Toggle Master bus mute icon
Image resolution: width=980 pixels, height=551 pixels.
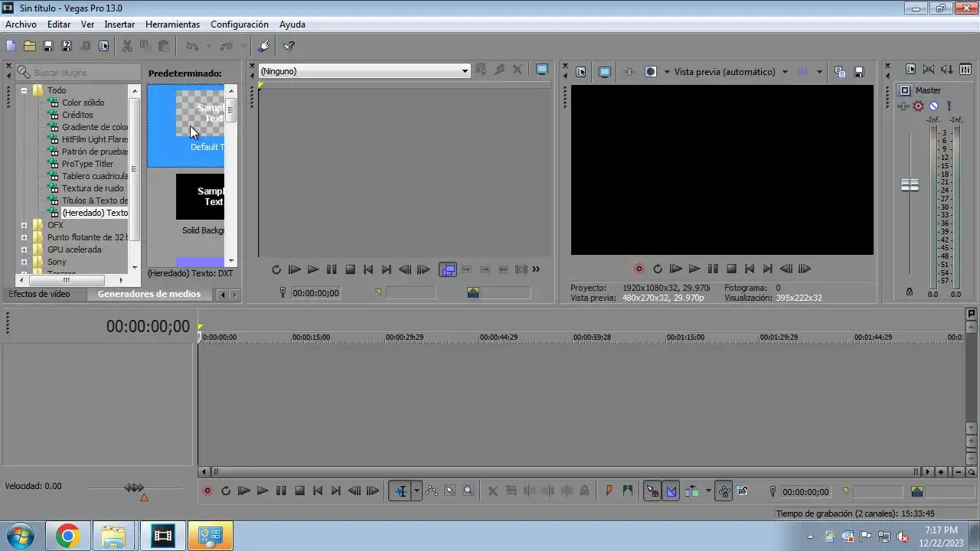tap(933, 106)
